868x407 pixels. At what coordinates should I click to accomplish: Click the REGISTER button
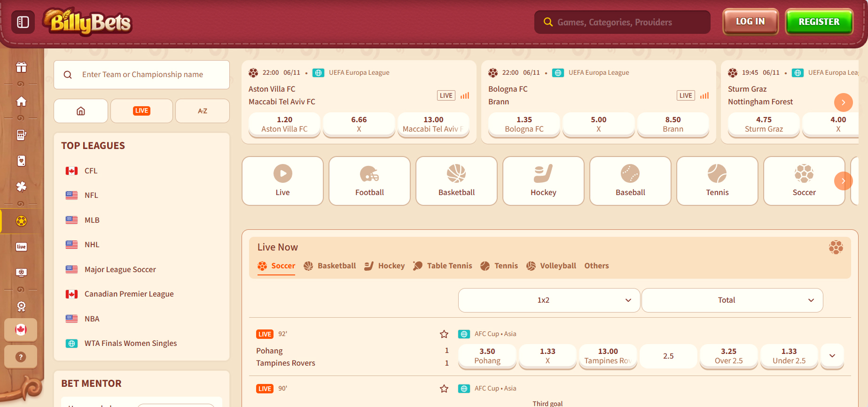819,22
